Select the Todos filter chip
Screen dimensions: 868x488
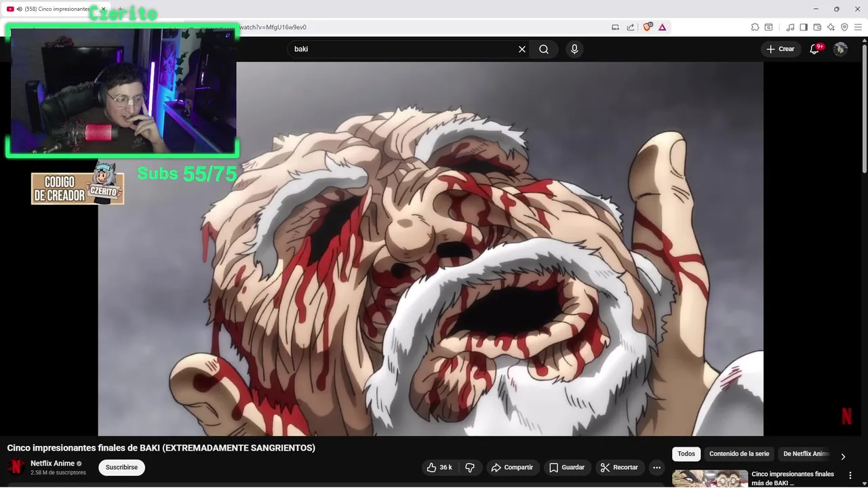pyautogui.click(x=686, y=454)
